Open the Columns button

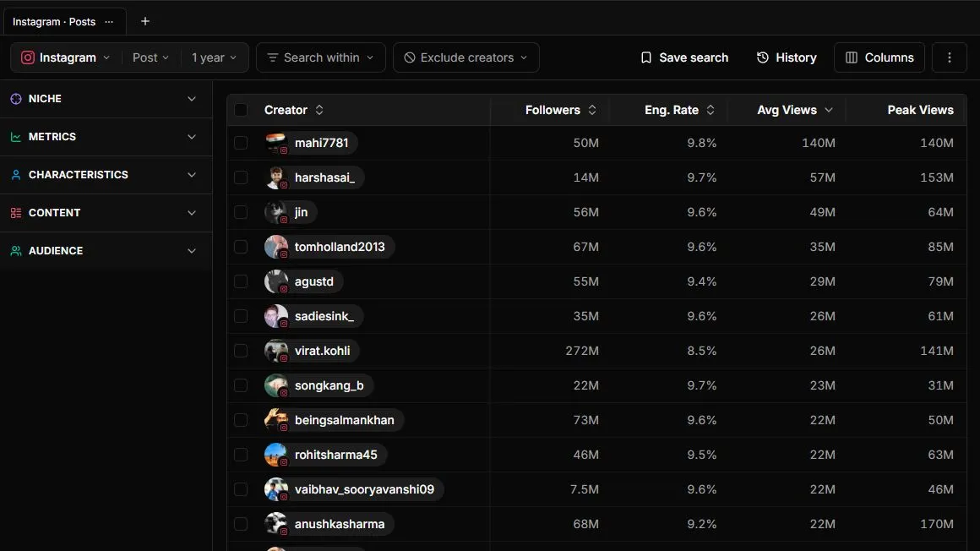click(x=879, y=57)
